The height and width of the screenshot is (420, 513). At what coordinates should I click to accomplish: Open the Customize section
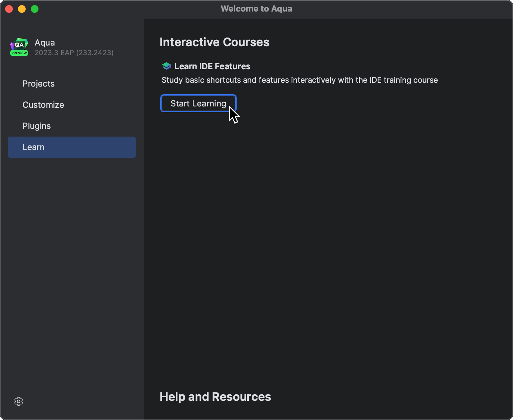click(43, 105)
